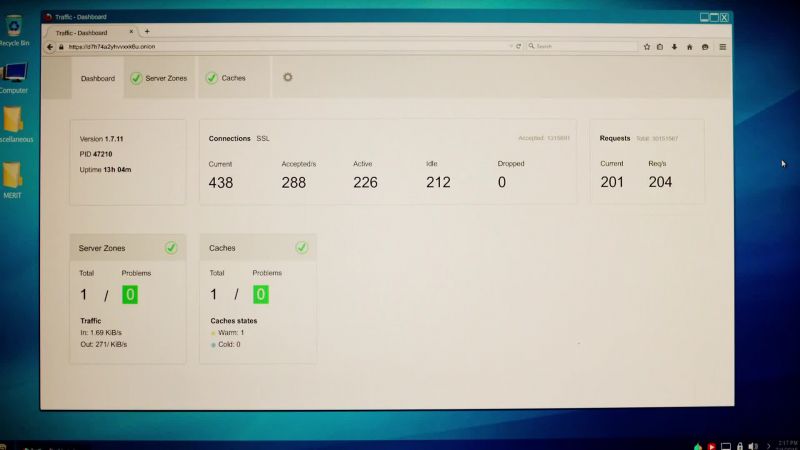Click the Accepted/s value 288
Screen dimensions: 800x450
point(294,183)
